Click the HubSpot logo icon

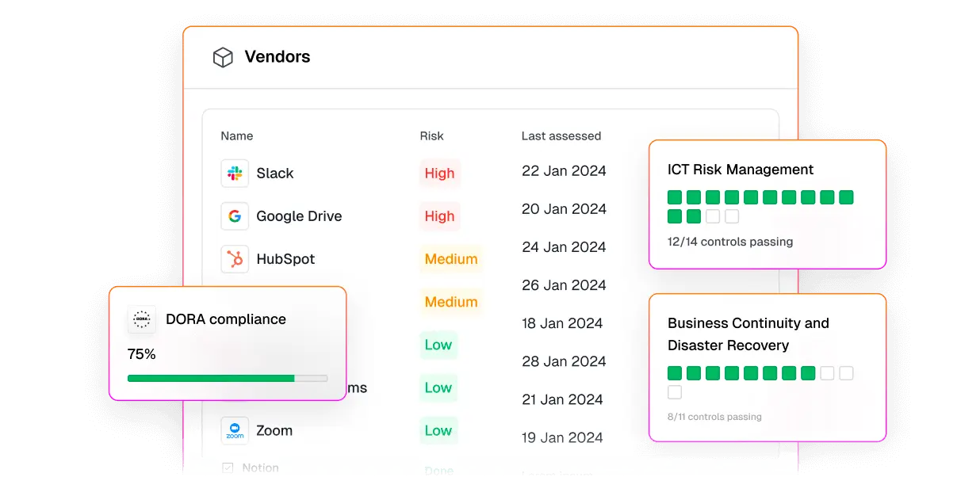tap(235, 259)
